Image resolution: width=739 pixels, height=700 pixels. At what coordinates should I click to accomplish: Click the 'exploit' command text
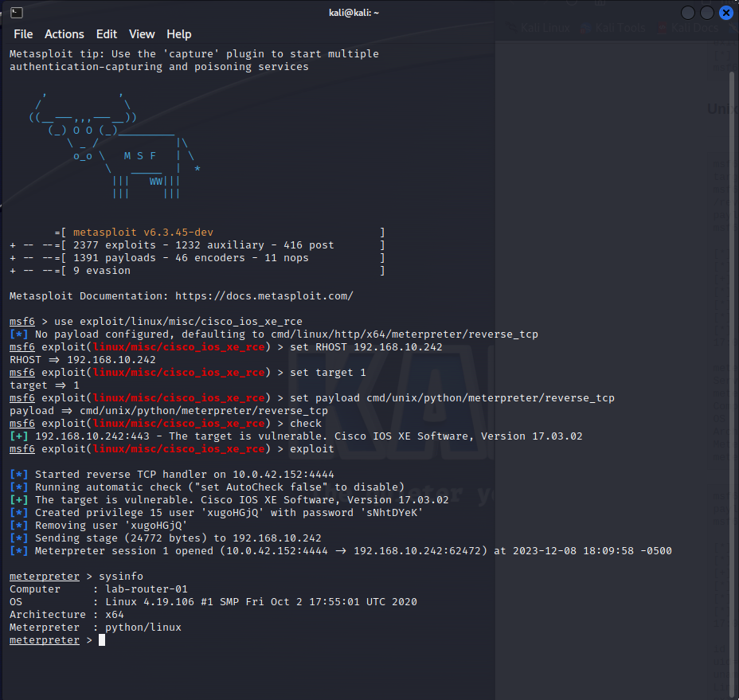point(312,449)
